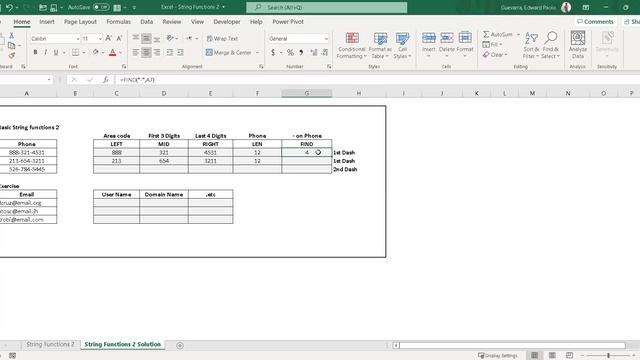Click Decrease Decimal icon
Screen dimensions: 640x360
pyautogui.click(x=324, y=52)
